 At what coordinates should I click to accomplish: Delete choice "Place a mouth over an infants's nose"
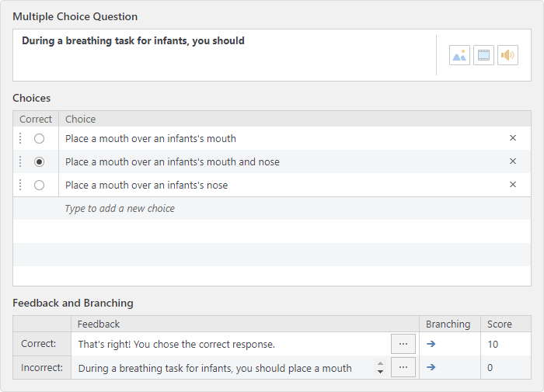513,185
